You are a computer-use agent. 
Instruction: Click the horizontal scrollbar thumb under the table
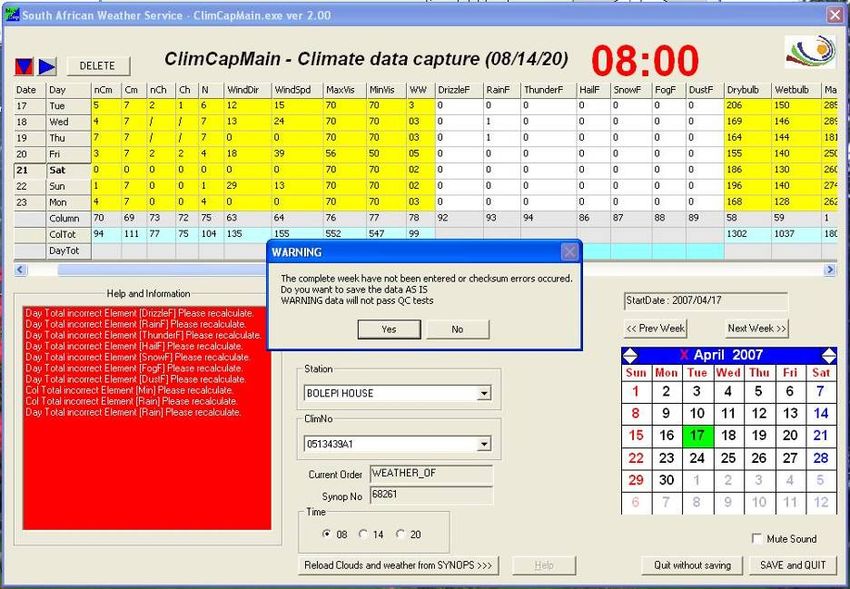163,269
